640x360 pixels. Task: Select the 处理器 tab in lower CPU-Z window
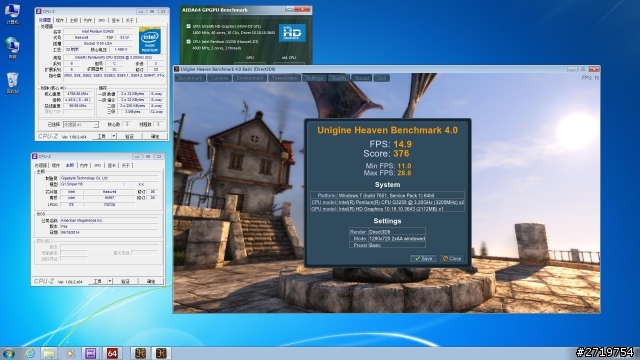coord(41,165)
